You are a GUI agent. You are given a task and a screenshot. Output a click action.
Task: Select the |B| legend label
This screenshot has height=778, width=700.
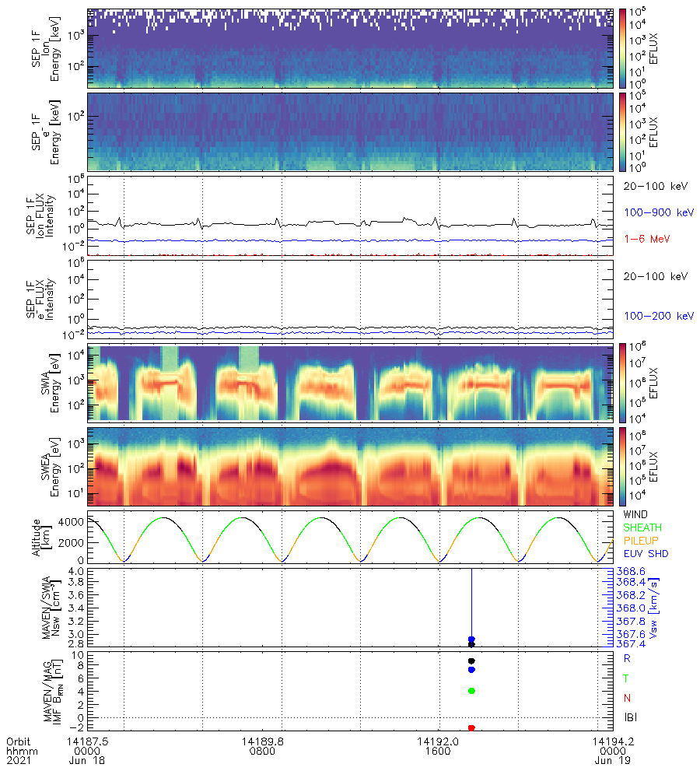(x=631, y=717)
